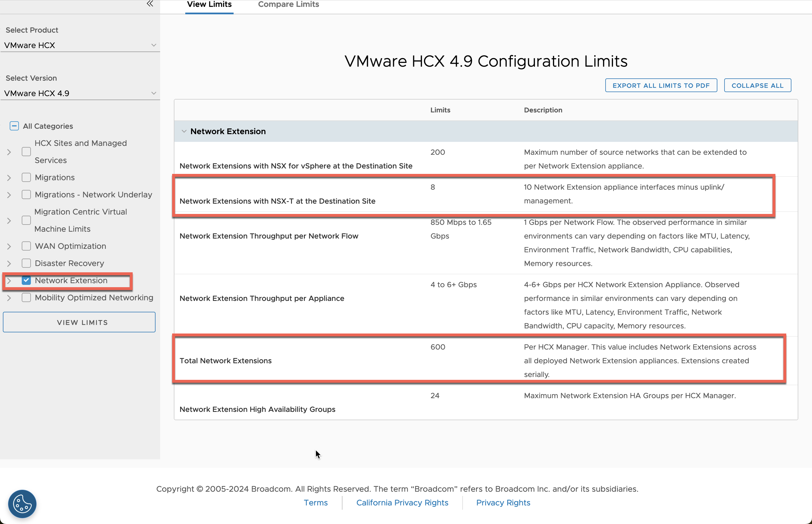
Task: Expand the Disaster Recovery category
Action: click(9, 263)
